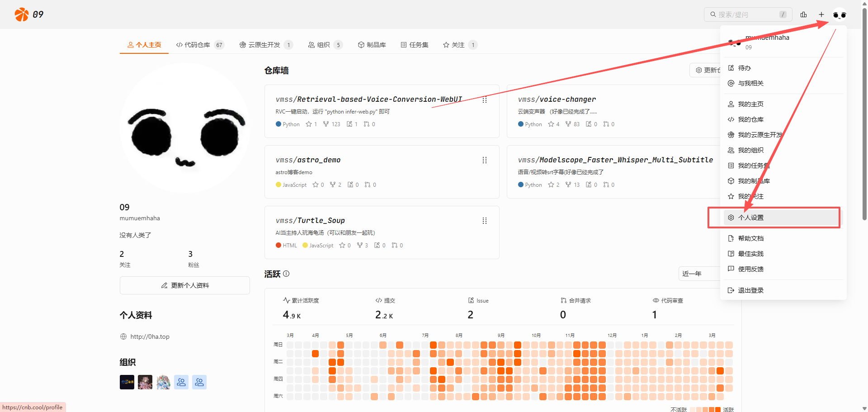Click into the 搜索/提问 search field

(x=746, y=14)
